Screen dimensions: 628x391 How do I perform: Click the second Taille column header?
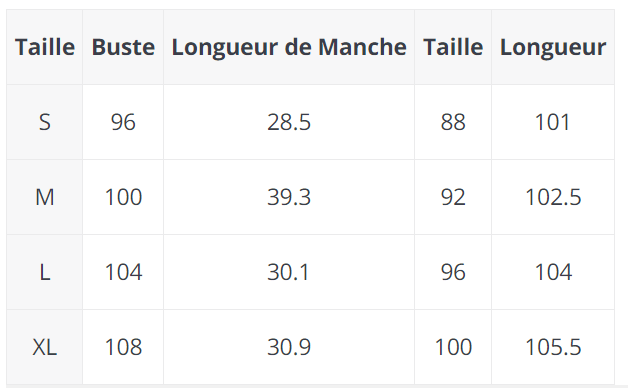pyautogui.click(x=453, y=47)
